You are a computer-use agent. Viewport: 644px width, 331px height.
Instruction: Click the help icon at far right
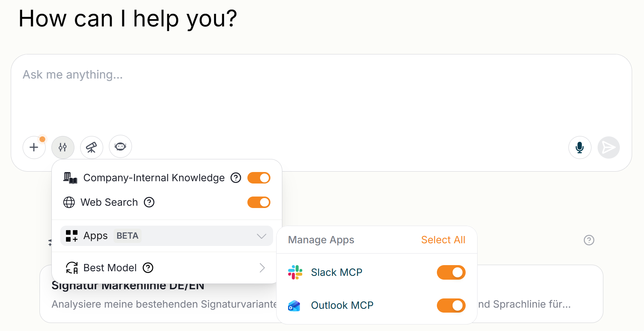[x=589, y=240]
